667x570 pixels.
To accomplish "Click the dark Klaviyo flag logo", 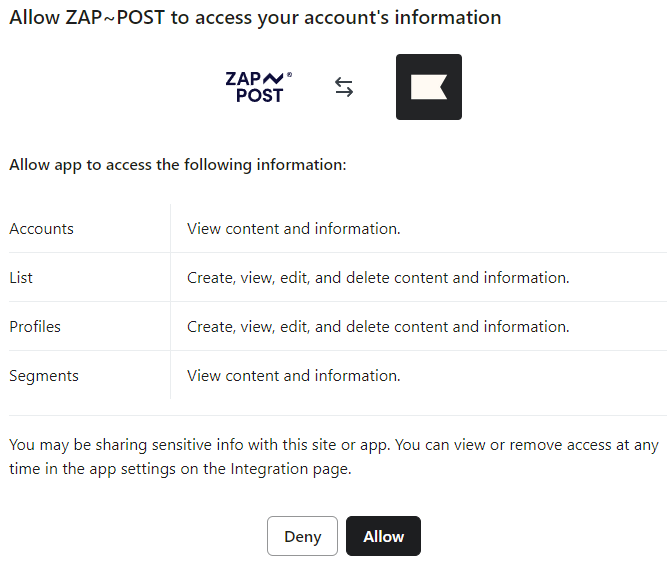I will (429, 87).
